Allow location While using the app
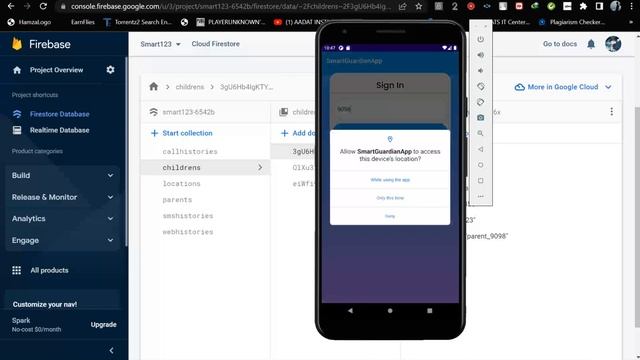Viewport: 640px width, 360px height. [x=390, y=180]
